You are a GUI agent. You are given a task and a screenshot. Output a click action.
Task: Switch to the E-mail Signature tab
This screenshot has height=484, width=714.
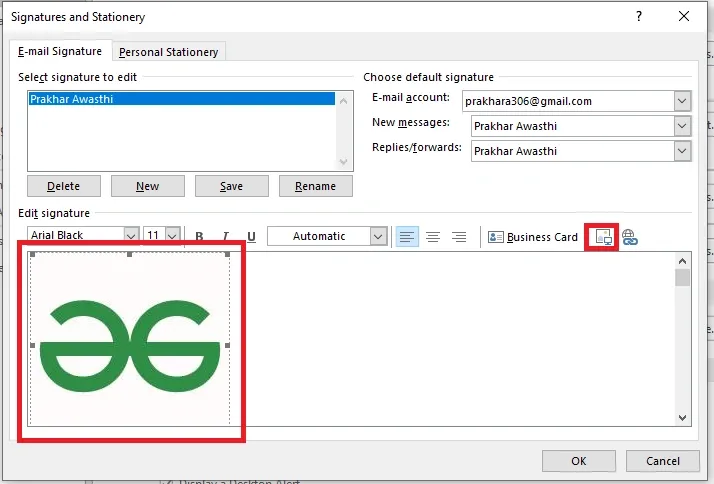pyautogui.click(x=60, y=51)
